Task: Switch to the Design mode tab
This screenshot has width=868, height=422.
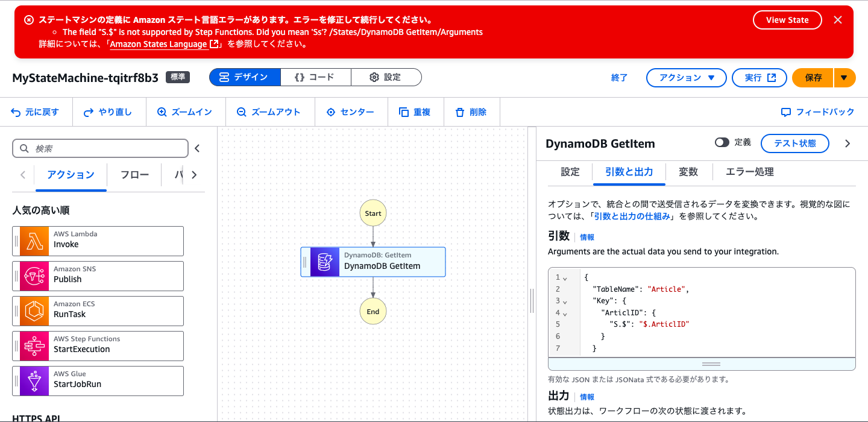Action: tap(245, 77)
